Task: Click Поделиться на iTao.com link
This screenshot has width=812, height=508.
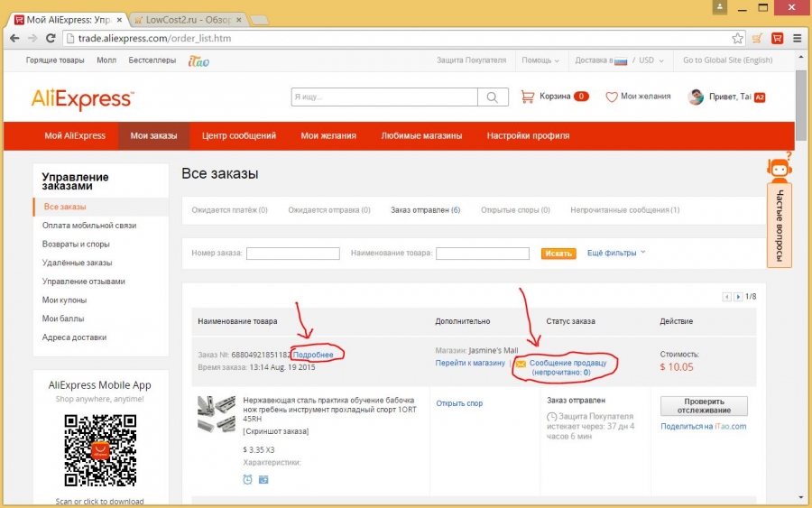Action: click(703, 426)
